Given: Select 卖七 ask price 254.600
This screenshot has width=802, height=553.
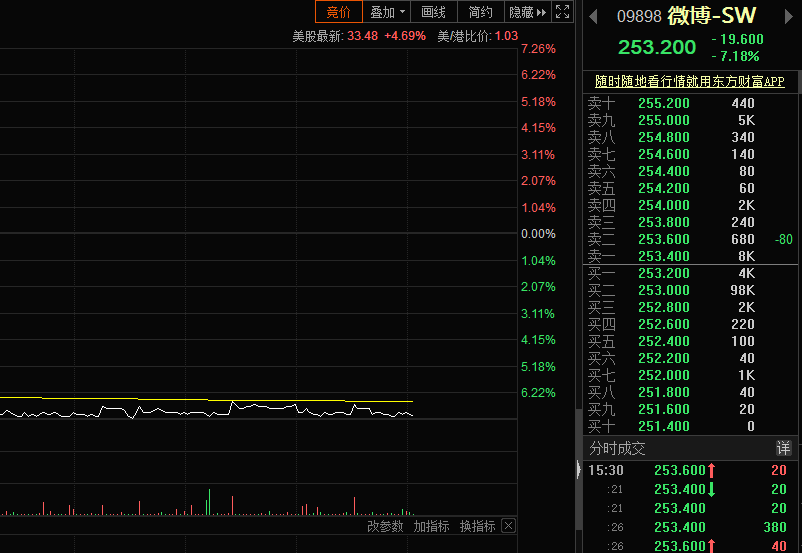Looking at the screenshot, I should click(664, 154).
